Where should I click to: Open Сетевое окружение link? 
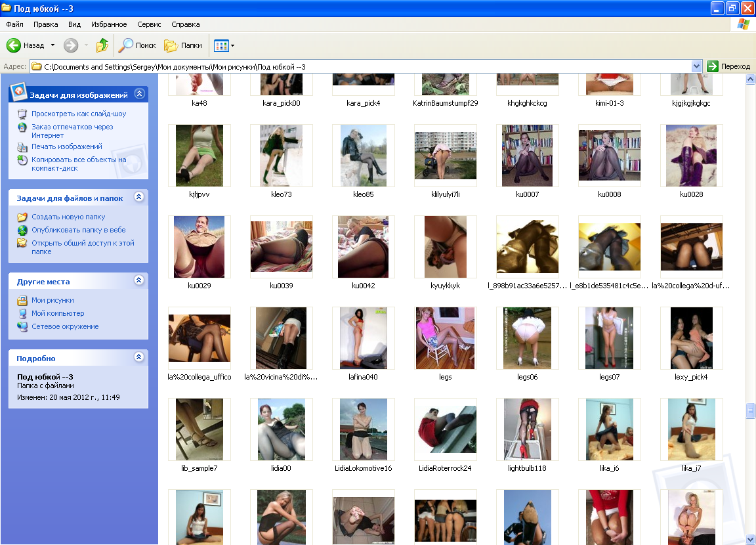(65, 326)
